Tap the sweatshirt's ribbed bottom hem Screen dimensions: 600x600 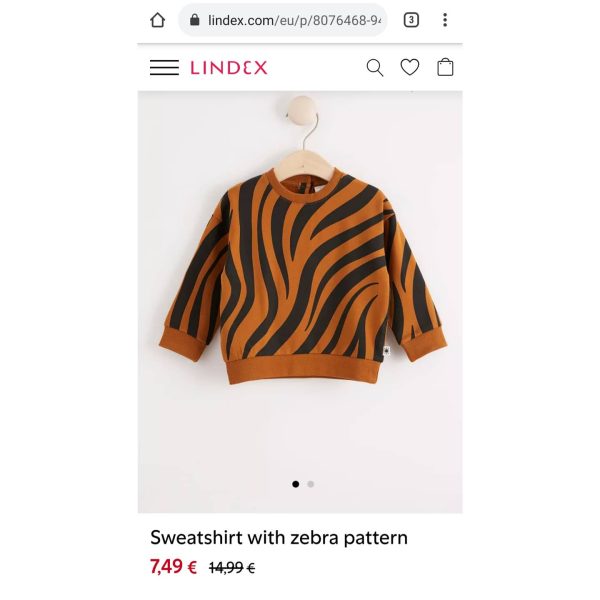coord(303,372)
